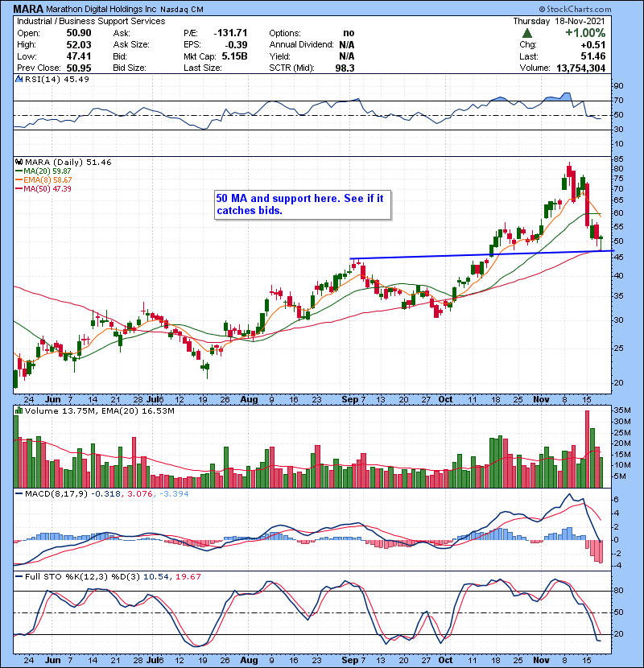Click the Nasdaq CM exchange label

click(x=182, y=10)
